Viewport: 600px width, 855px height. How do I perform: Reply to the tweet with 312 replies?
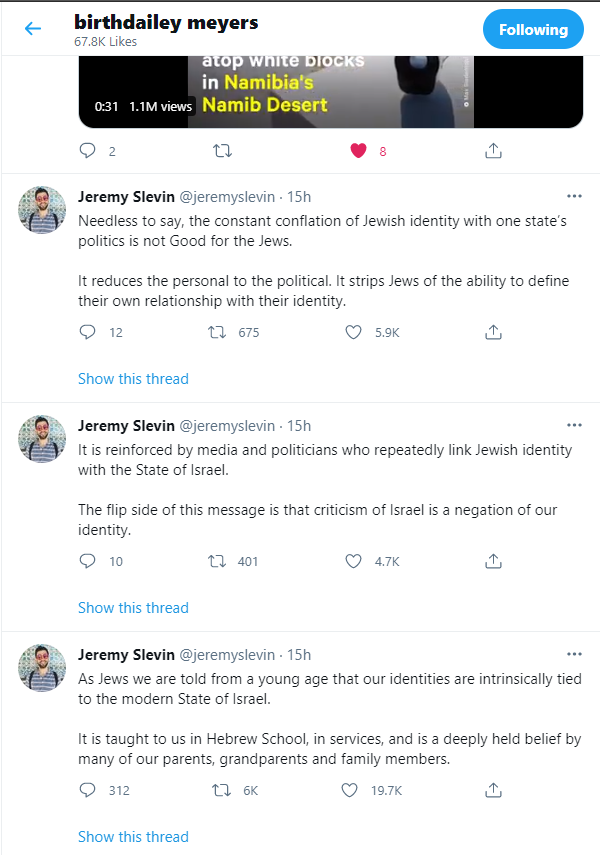(87, 790)
